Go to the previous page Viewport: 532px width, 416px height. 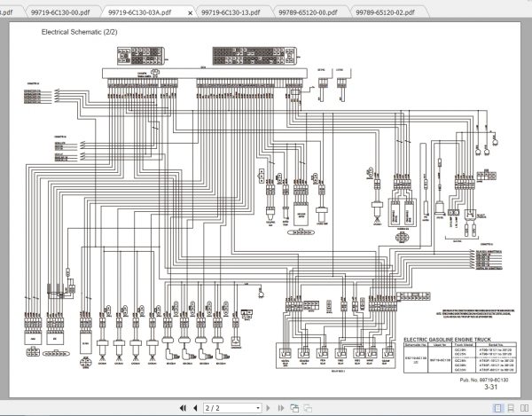coord(195,408)
